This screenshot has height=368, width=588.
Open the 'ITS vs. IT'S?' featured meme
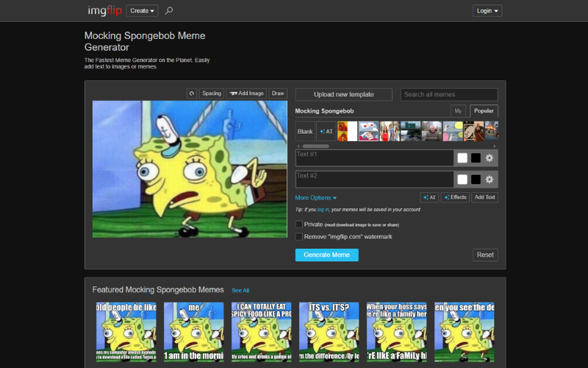coord(329,332)
